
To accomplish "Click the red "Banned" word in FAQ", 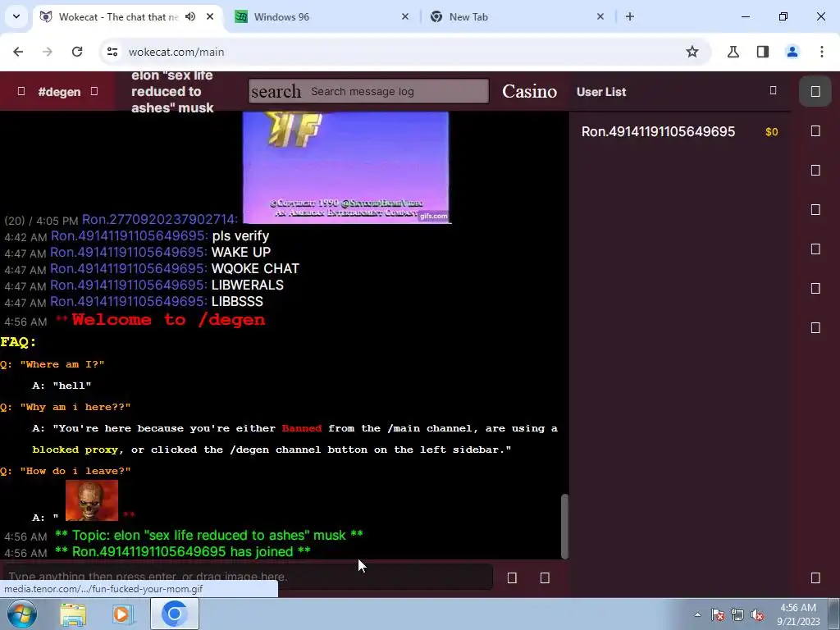I will pyautogui.click(x=302, y=428).
